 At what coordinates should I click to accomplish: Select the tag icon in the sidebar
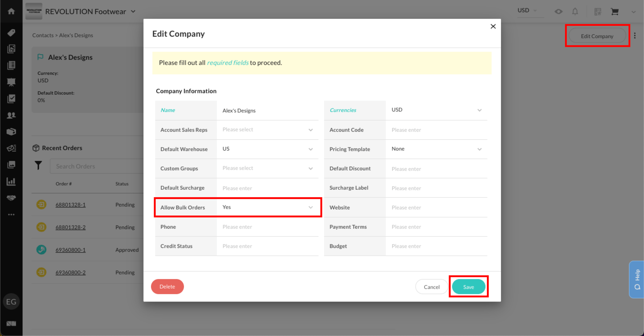coord(11,32)
